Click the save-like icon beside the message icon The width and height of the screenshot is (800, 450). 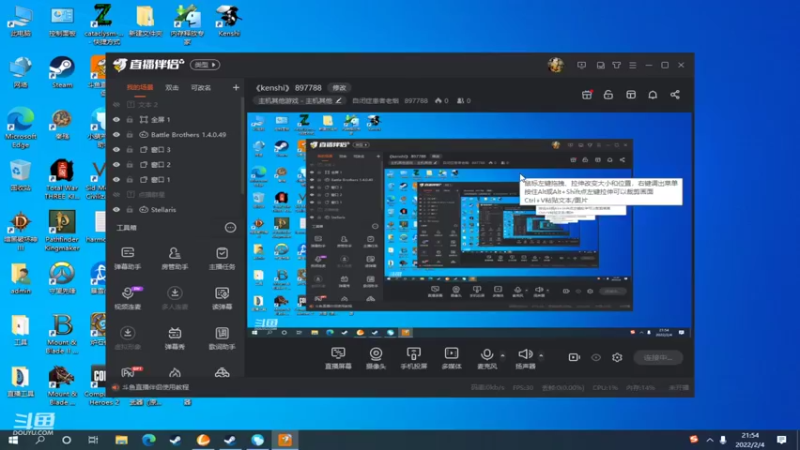pos(601,65)
